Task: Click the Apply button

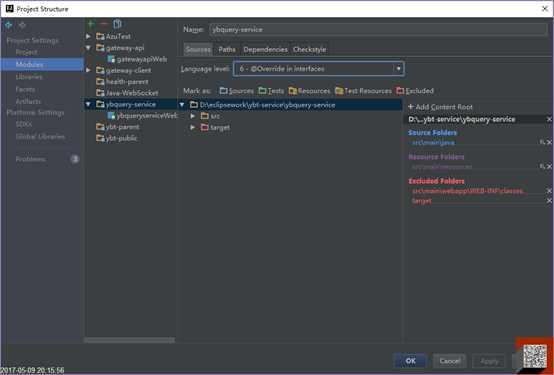Action: click(489, 361)
